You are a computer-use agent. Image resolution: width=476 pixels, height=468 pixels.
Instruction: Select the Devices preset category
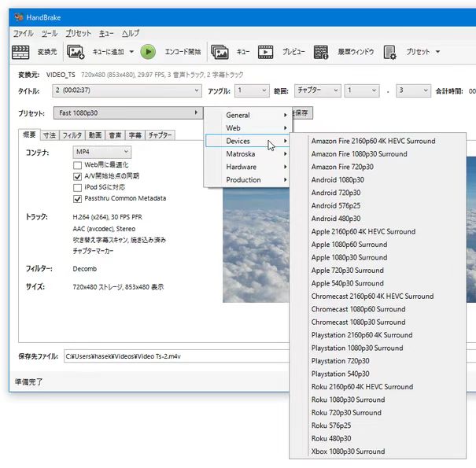click(x=247, y=141)
